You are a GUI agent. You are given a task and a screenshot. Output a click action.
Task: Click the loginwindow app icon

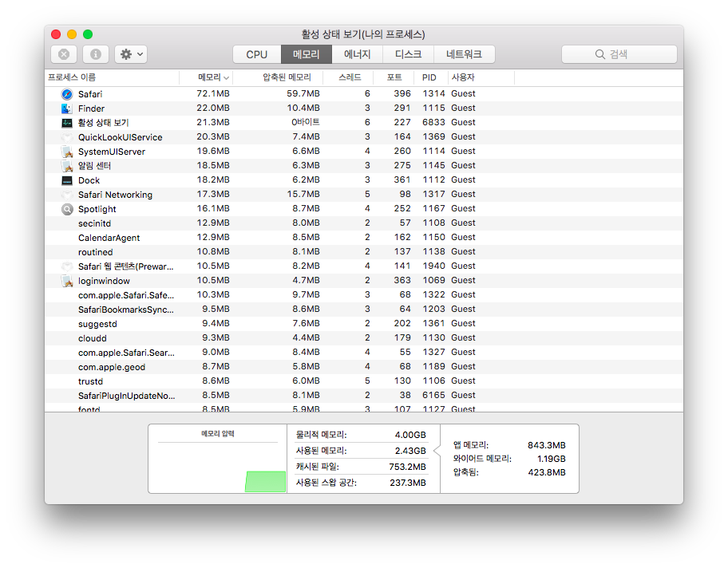point(67,282)
